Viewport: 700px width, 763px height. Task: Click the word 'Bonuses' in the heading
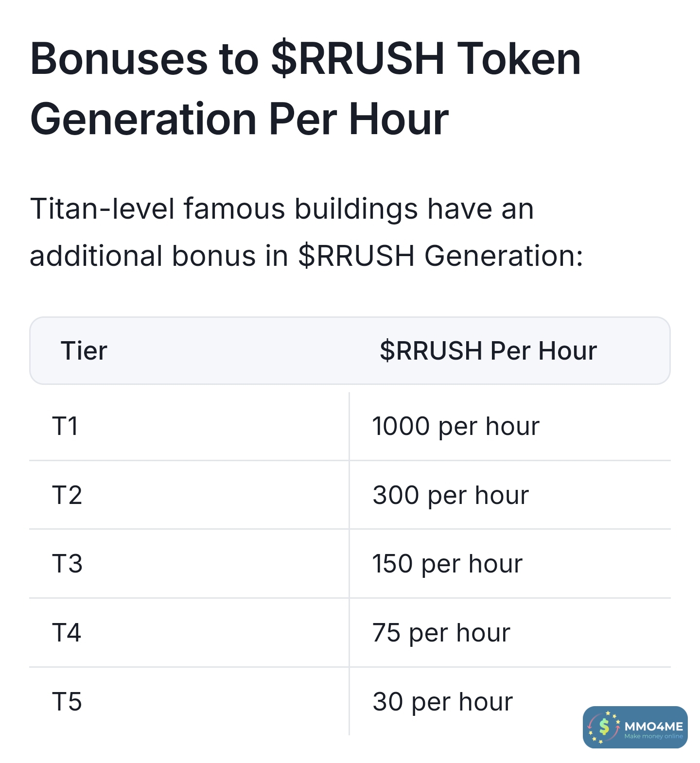click(119, 59)
